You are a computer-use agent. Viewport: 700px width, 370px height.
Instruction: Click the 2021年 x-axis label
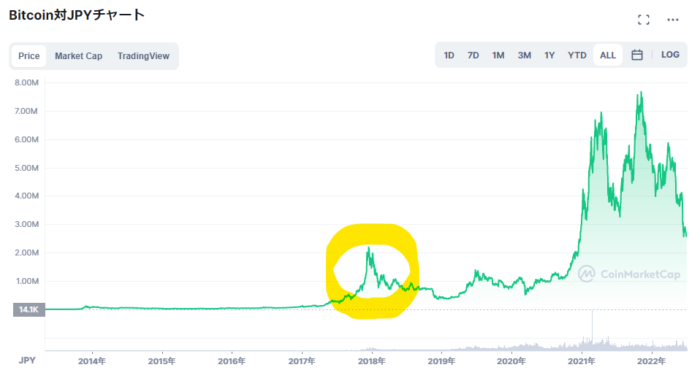click(581, 361)
